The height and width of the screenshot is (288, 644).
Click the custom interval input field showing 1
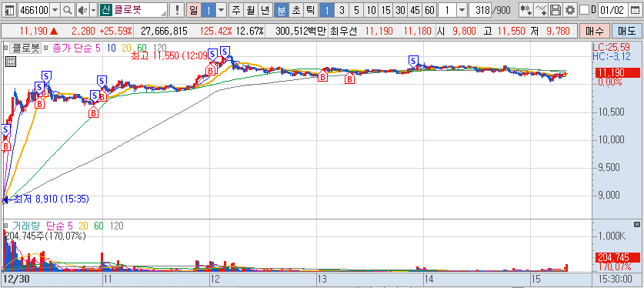click(447, 10)
